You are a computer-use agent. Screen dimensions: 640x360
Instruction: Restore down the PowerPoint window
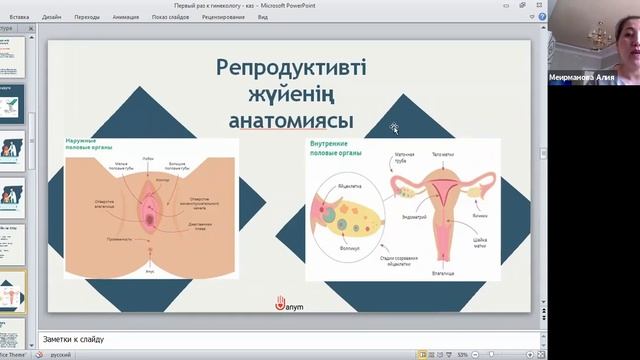(x=522, y=5)
